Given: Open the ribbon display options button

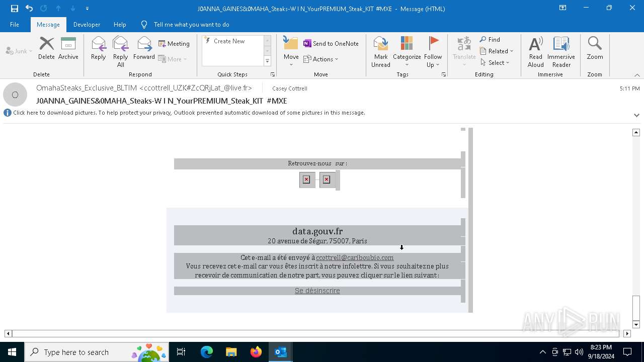Looking at the screenshot, I should pos(563,8).
